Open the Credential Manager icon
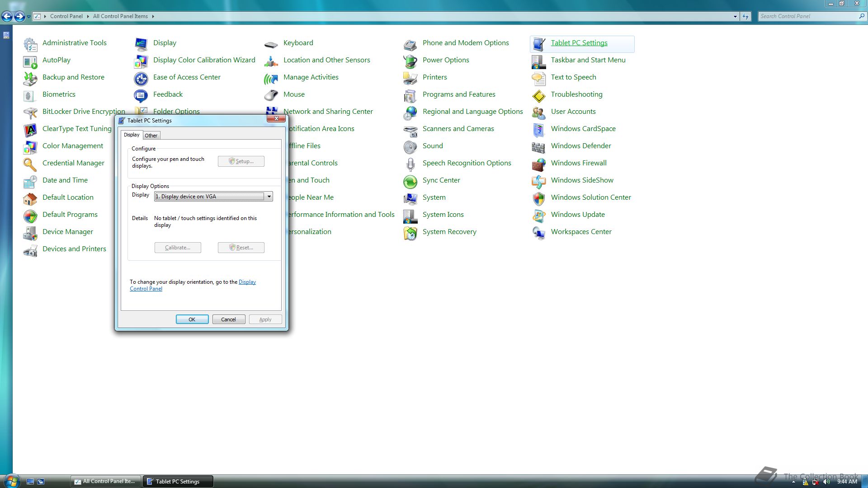This screenshot has width=868, height=488. (30, 164)
